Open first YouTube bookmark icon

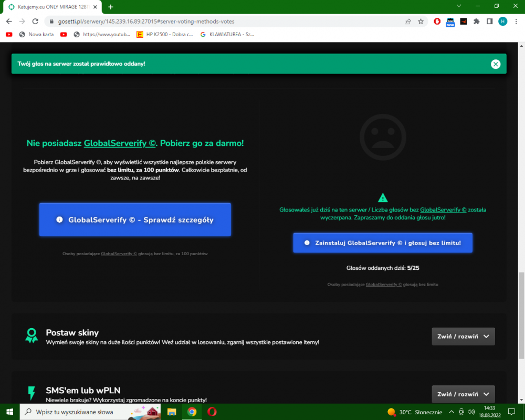click(x=9, y=34)
